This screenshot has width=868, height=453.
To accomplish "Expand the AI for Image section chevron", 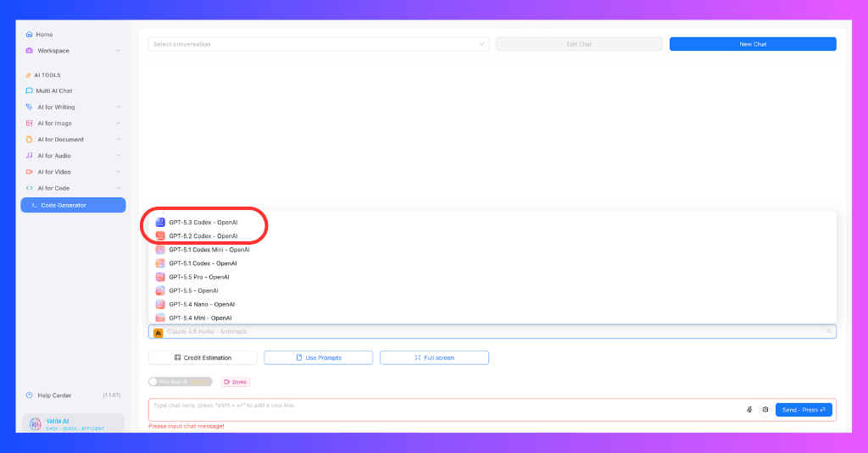I will coord(118,124).
